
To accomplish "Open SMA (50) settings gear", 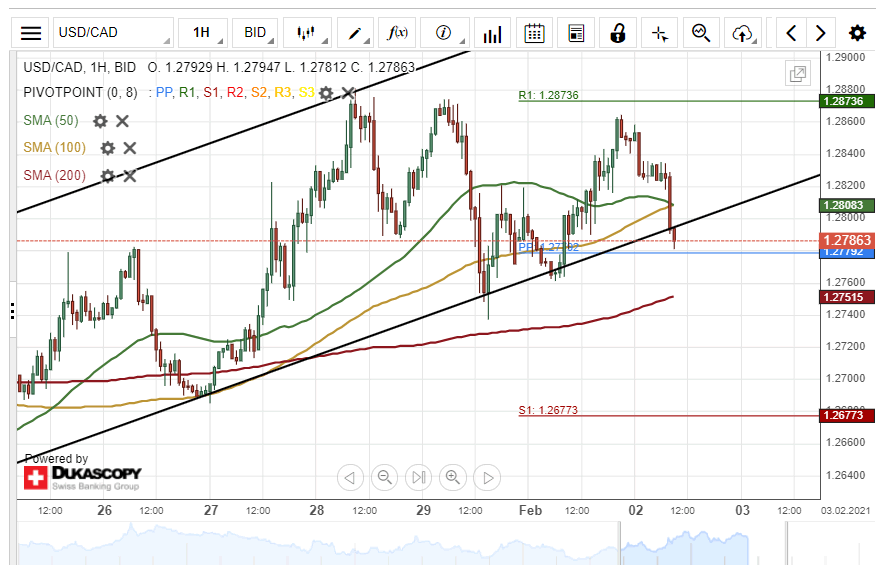I will tap(100, 121).
